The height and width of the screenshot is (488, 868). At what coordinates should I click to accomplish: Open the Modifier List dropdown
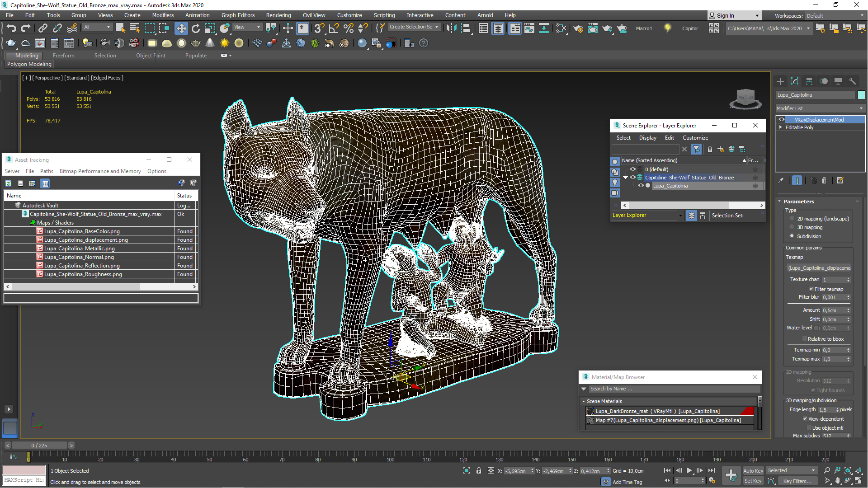click(x=820, y=108)
